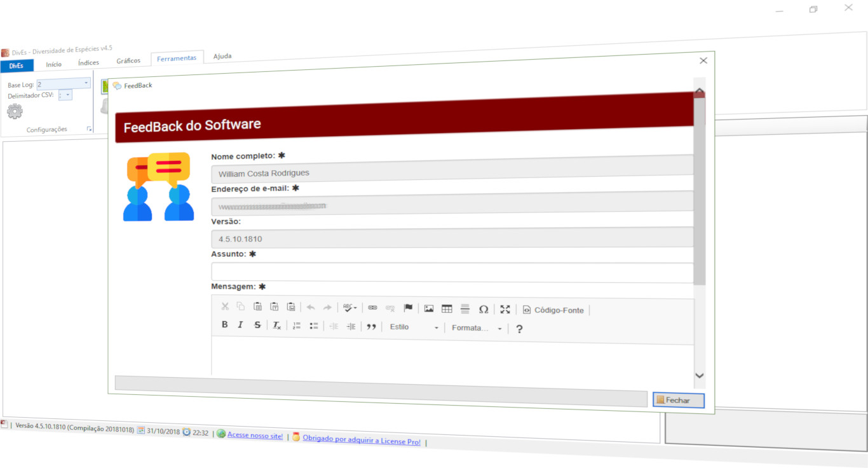This screenshot has height=468, width=868.
Task: Click the Paste clipboard icon
Action: [x=257, y=306]
